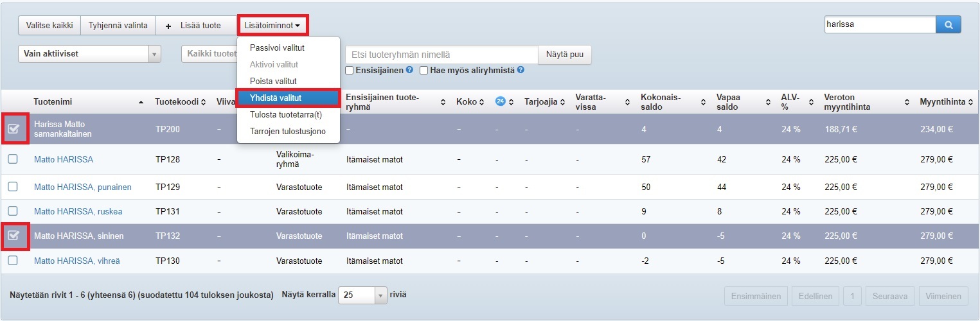
Task: Uncheck the Harissa Matto samankaltainen row checkbox
Action: pyautogui.click(x=13, y=129)
